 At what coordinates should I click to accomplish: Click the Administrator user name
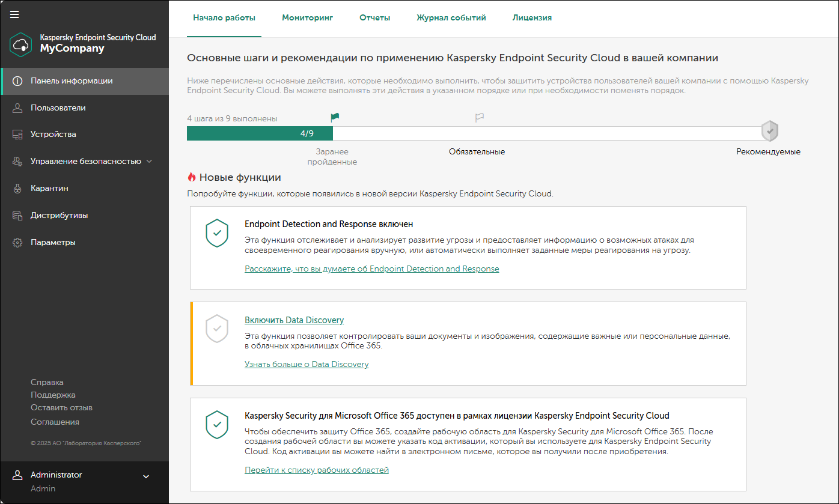pos(56,475)
